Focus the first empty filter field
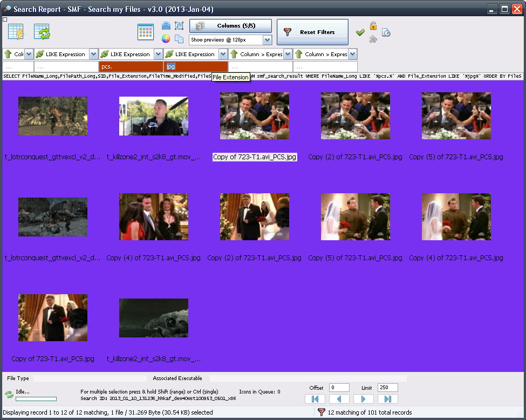This screenshot has height=420, width=526. coord(18,66)
